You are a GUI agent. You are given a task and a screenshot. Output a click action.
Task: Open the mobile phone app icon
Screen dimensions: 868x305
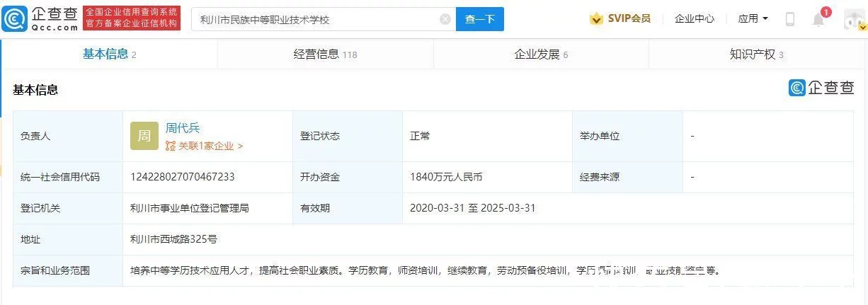point(789,19)
